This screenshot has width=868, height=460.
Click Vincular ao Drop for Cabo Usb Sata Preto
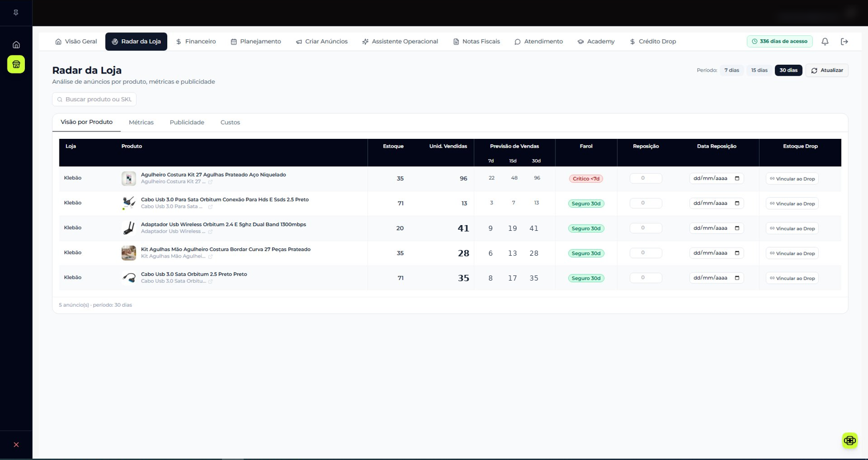coord(792,278)
